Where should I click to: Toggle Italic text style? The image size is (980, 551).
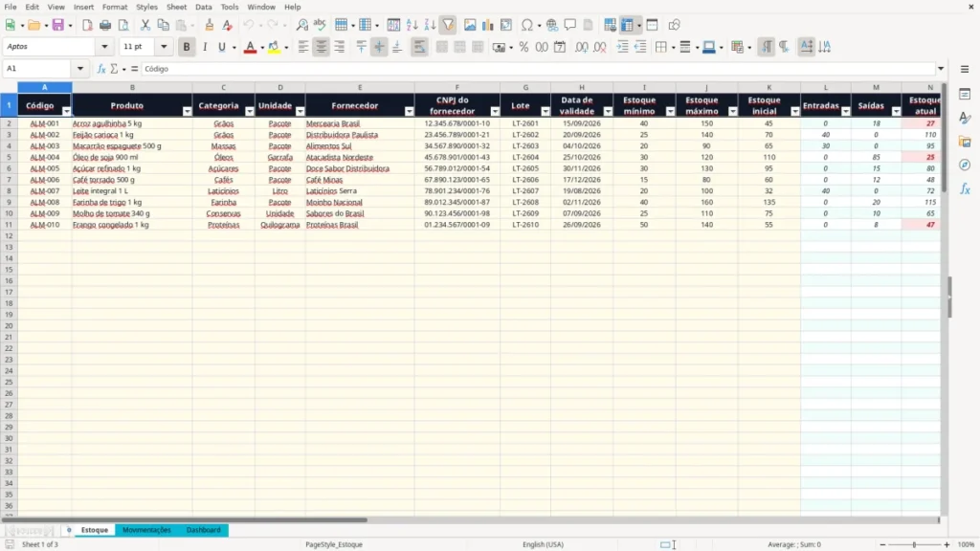[x=205, y=47]
